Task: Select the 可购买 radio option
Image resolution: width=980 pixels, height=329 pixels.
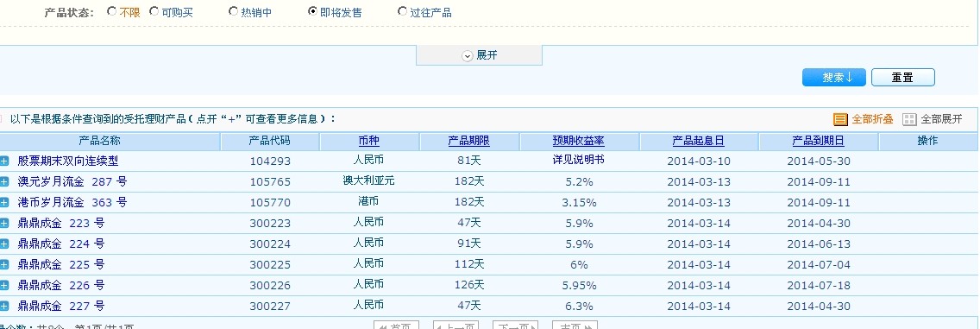Action: pos(154,11)
